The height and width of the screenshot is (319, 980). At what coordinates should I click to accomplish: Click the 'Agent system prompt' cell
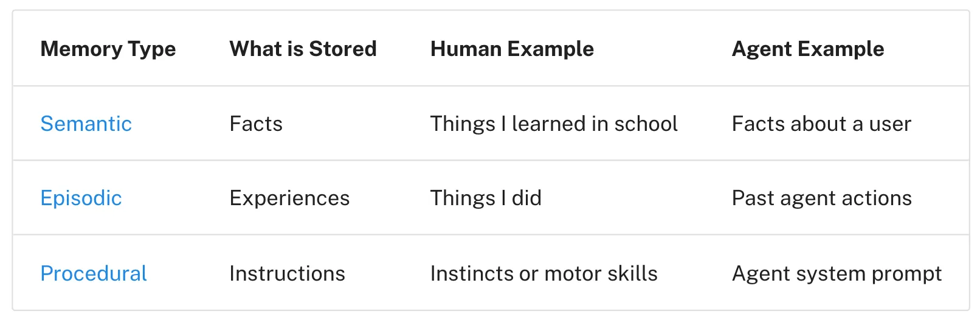point(837,273)
